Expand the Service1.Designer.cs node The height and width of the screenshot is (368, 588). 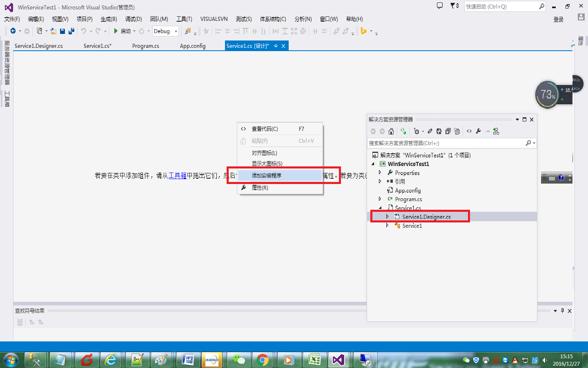point(387,216)
